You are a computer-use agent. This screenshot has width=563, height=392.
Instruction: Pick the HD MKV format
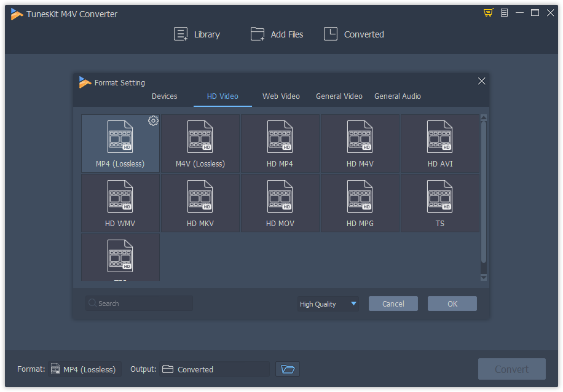pos(200,203)
